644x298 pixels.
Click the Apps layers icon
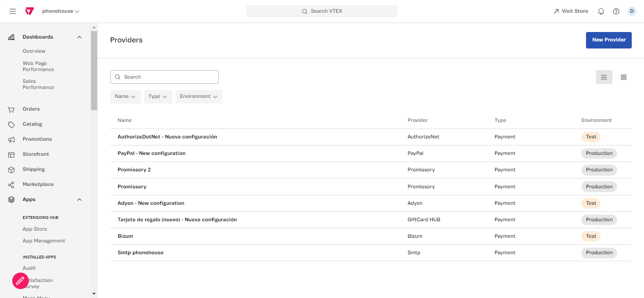click(11, 200)
